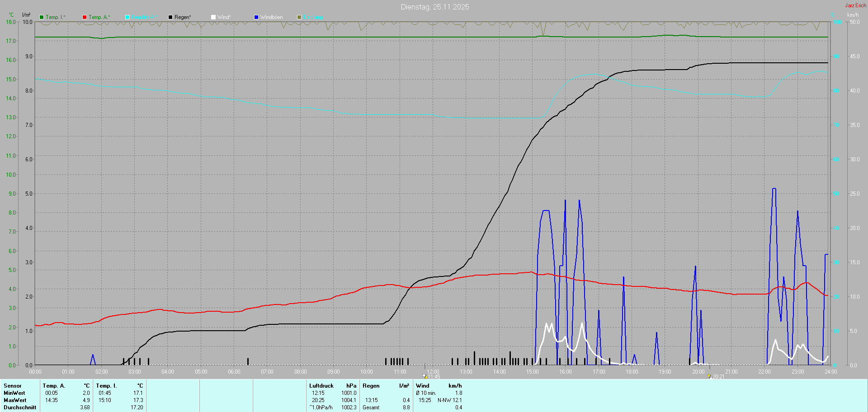This screenshot has height=412, width=868.
Task: Click the white Wind legend swatch
Action: [213, 17]
